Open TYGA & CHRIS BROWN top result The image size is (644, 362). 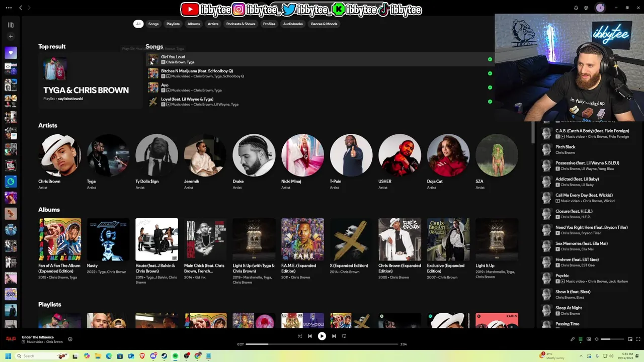click(x=91, y=80)
